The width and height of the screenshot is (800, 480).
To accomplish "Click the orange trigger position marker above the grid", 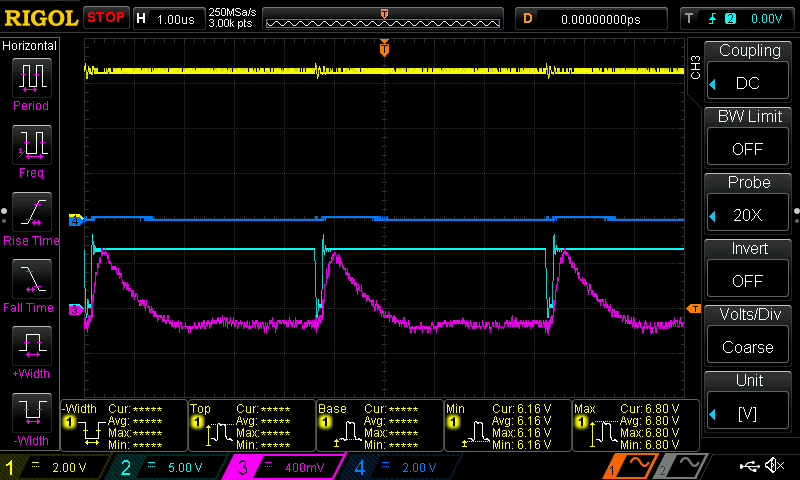I will tap(384, 48).
